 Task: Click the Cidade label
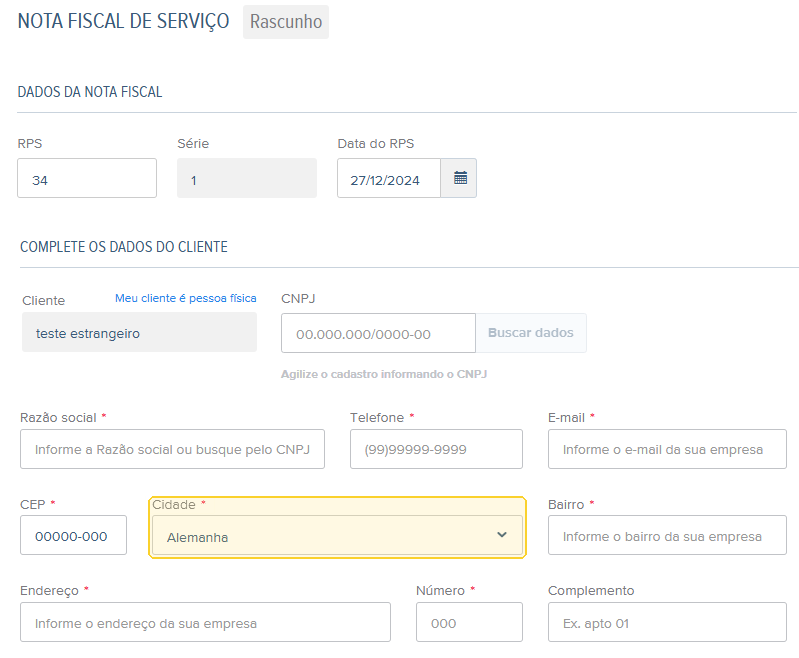(174, 505)
